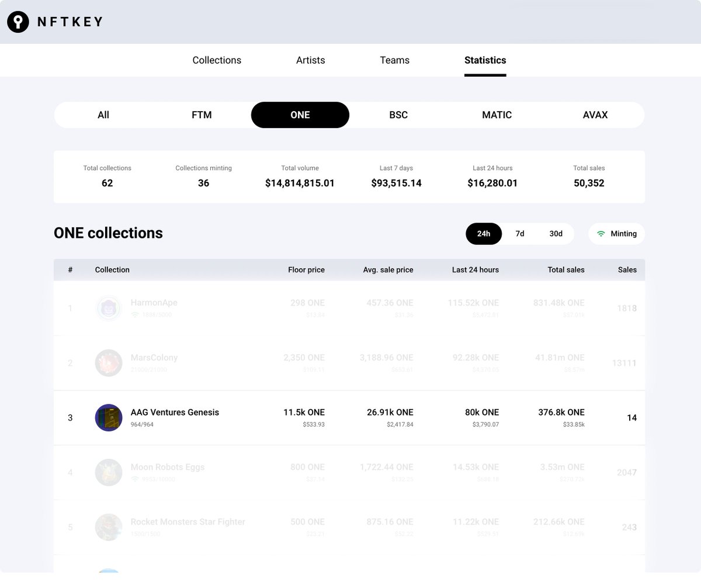Switch back to the 24h view
This screenshot has width=701, height=588.
[484, 233]
